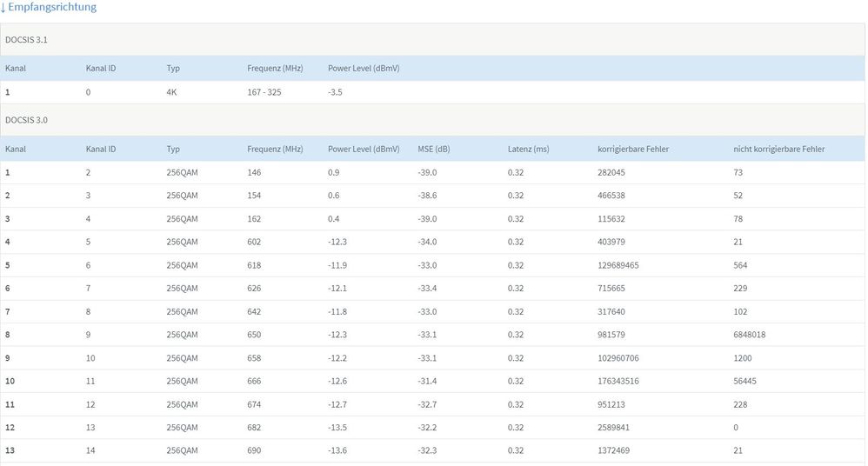Select MSE value -32.2
Image resolution: width=868 pixels, height=466 pixels.
click(x=427, y=427)
